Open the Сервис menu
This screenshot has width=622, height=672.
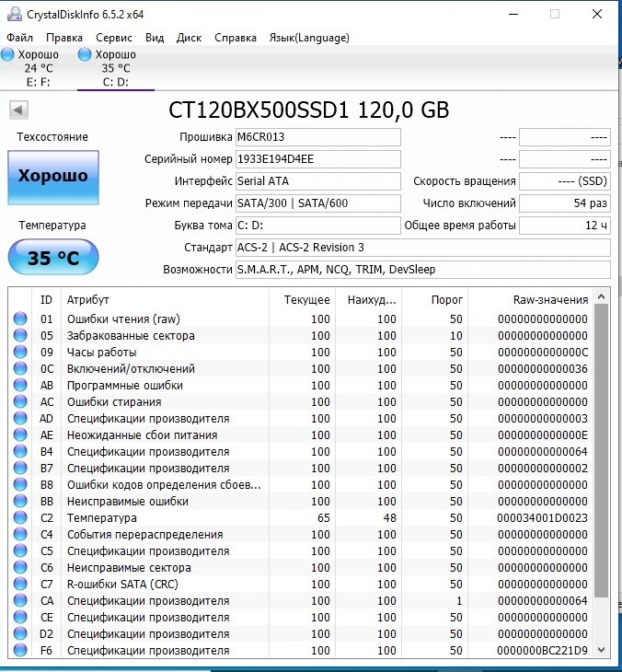pos(114,38)
